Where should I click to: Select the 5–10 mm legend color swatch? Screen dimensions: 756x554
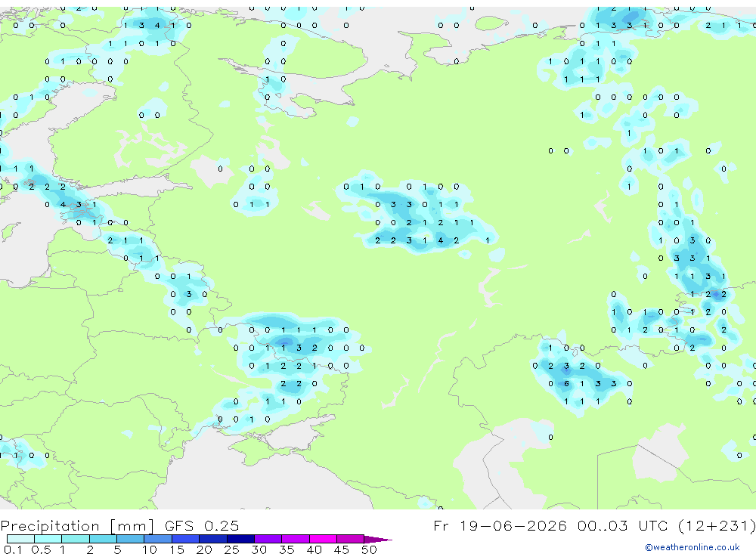click(131, 539)
